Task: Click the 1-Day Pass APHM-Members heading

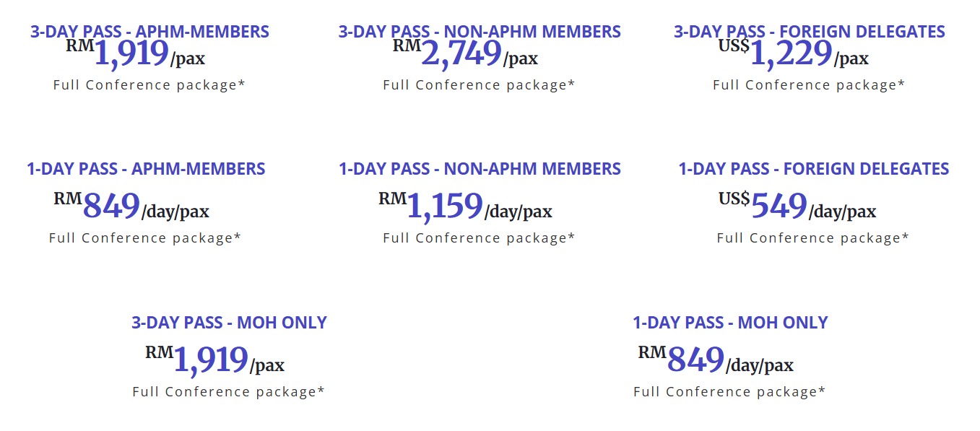Action: point(146,169)
